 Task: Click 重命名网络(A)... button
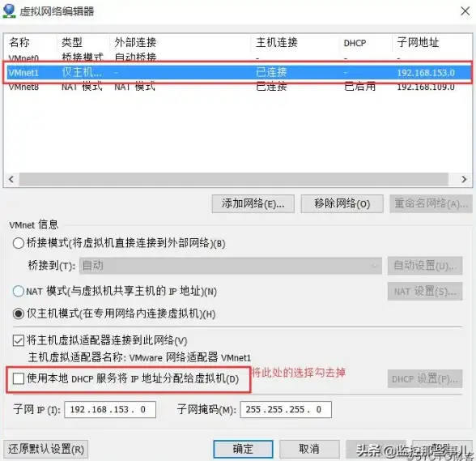pyautogui.click(x=431, y=203)
